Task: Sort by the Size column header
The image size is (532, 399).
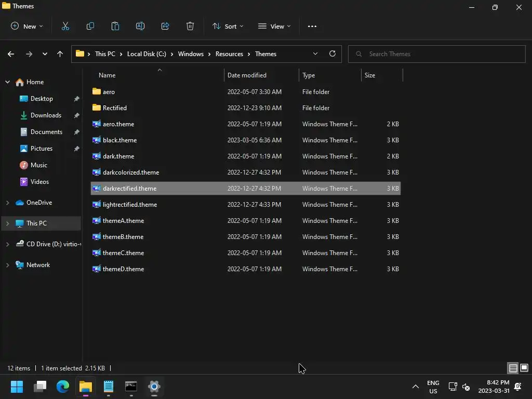Action: coord(382,75)
